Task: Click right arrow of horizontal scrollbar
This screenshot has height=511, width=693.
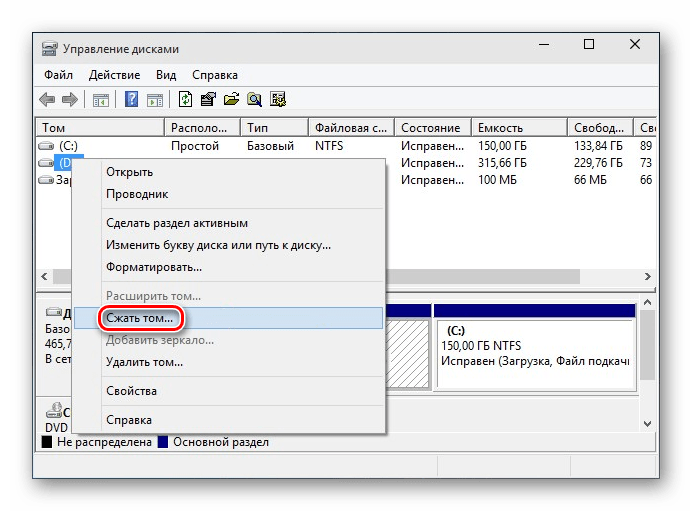Action: tap(647, 276)
